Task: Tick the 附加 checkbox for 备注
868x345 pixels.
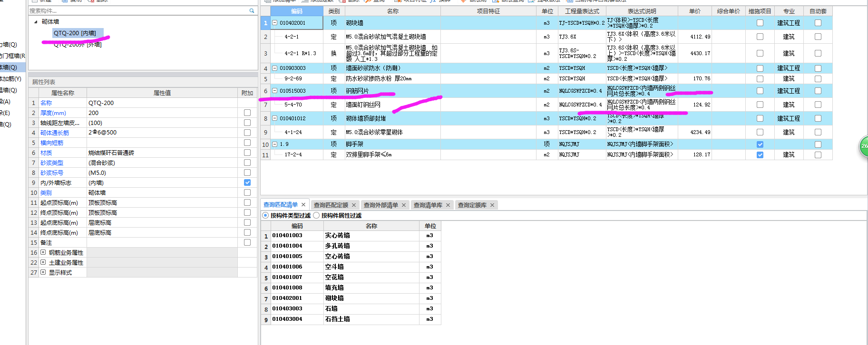Action: pyautogui.click(x=247, y=242)
